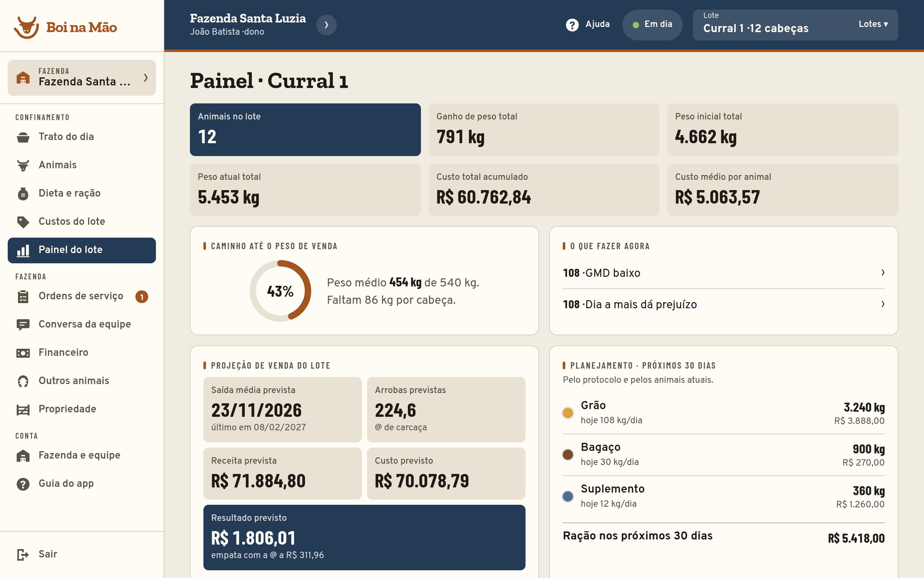Click the Painel do lote bar chart icon
Viewport: 924px width, 578px height.
[x=23, y=250]
